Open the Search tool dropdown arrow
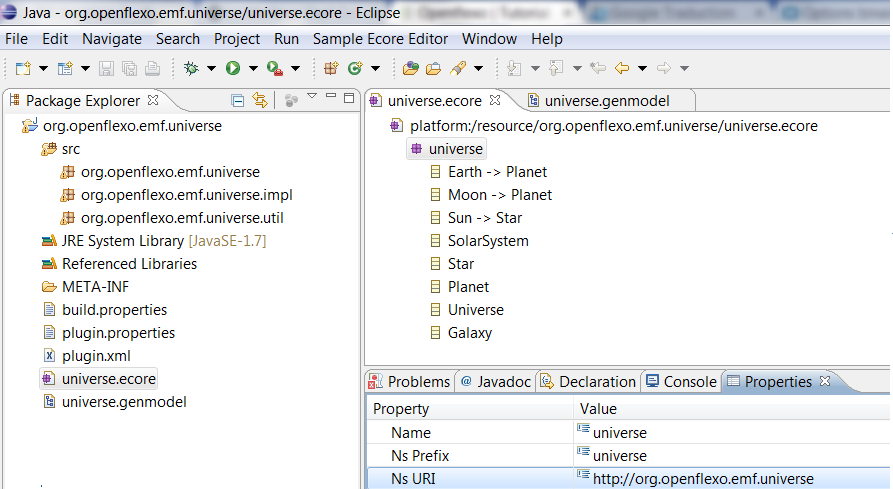 [478, 68]
